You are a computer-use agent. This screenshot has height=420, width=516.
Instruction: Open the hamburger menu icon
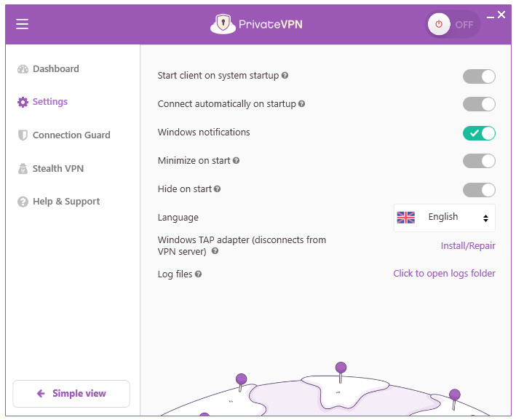click(x=23, y=24)
